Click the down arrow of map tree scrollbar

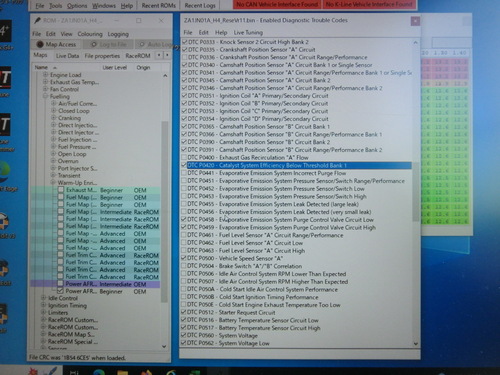coord(164,346)
